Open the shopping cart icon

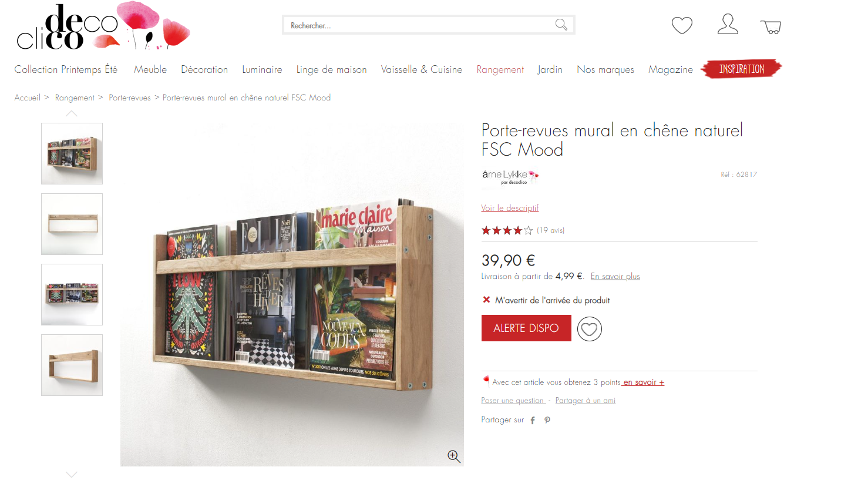pos(771,27)
